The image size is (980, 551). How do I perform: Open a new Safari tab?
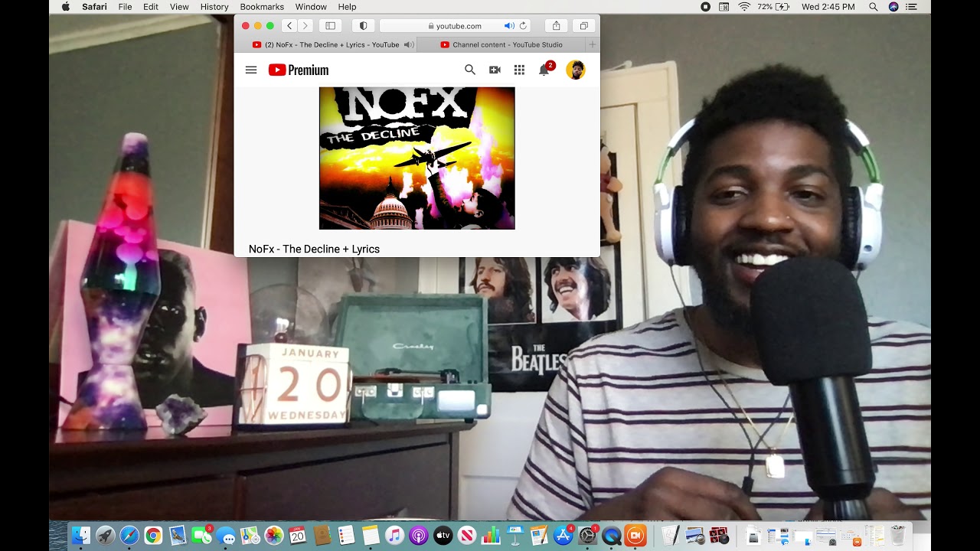(592, 44)
